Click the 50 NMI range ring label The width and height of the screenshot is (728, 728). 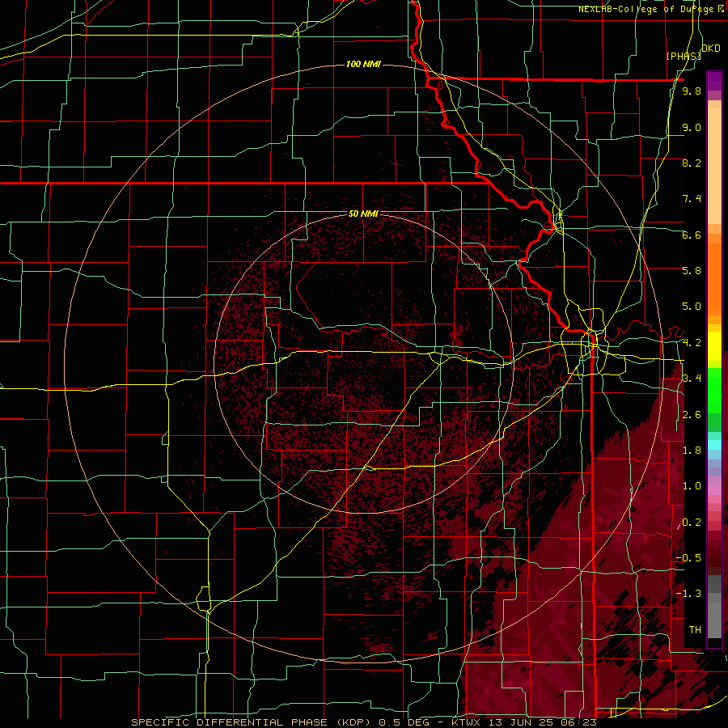363,214
